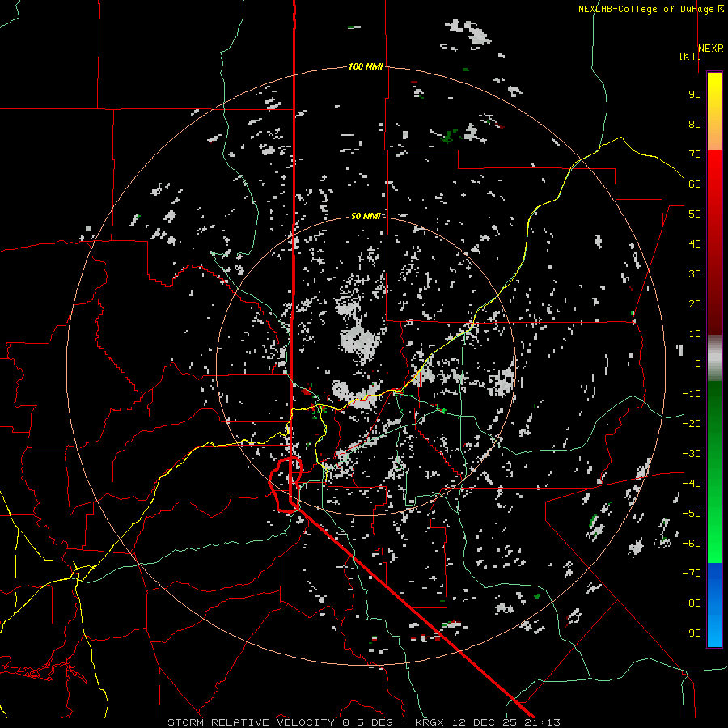Click the 40 value on velocity scale
This screenshot has width=728, height=728.
695,243
